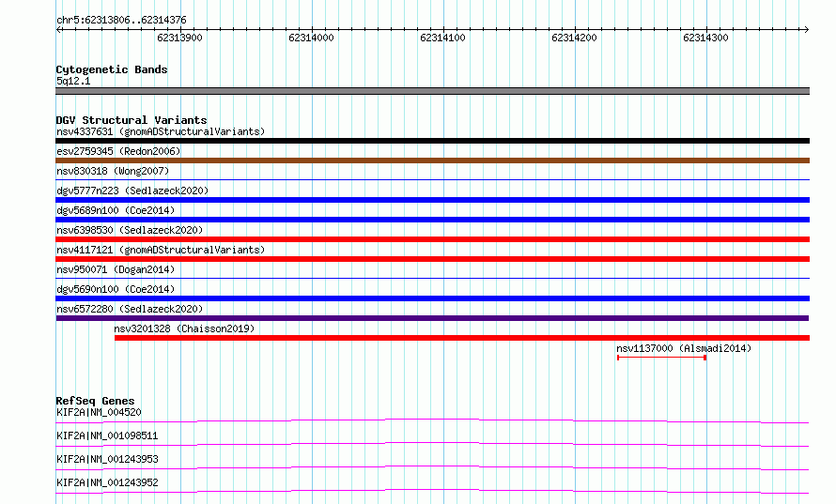Open variant esv2759345 (Redon2006) label
The height and width of the screenshot is (504, 836).
118,151
